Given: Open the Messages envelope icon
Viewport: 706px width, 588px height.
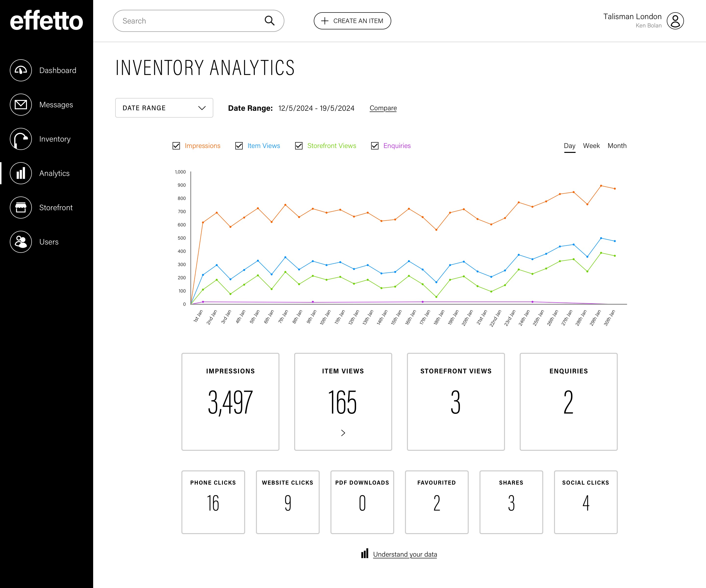Looking at the screenshot, I should [21, 105].
